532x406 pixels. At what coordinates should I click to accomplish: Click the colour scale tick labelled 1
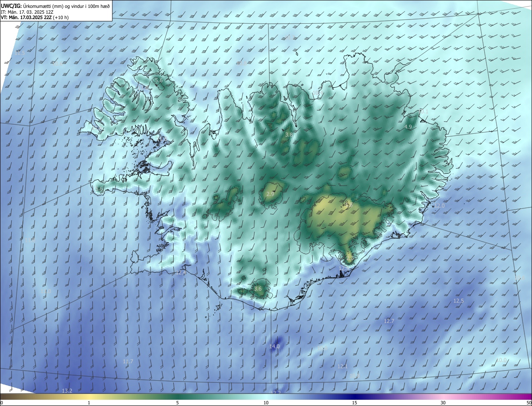pos(89,403)
